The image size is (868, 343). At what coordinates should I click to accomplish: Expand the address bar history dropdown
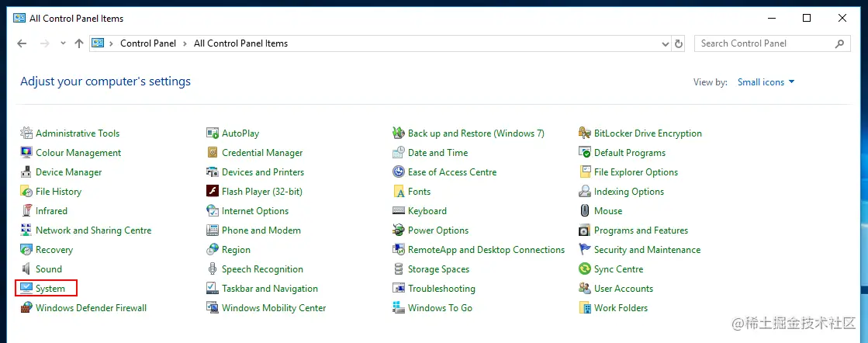click(x=665, y=43)
